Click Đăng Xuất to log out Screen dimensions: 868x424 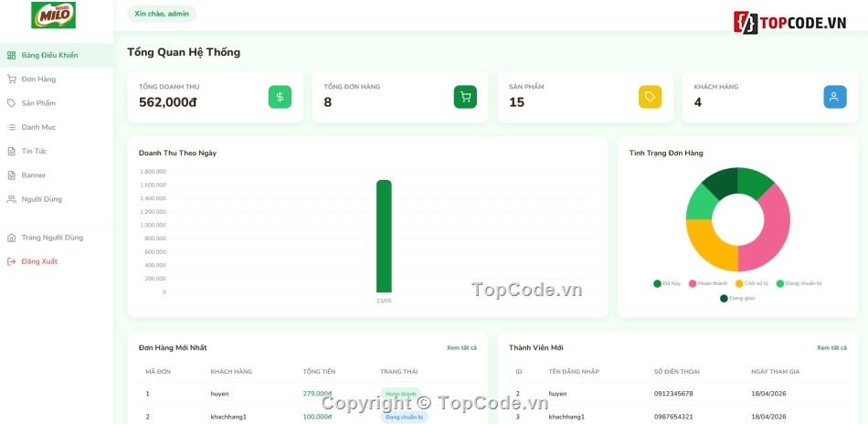(x=57, y=261)
